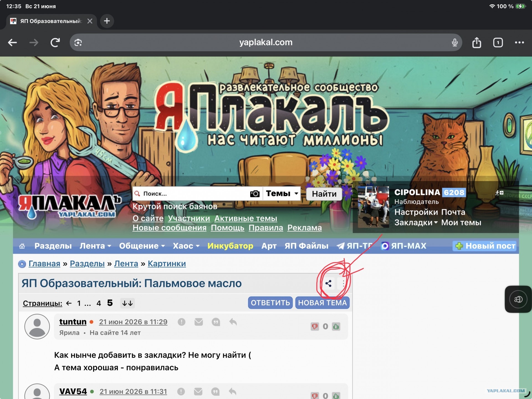Send a private message to tuntun

pyautogui.click(x=199, y=322)
